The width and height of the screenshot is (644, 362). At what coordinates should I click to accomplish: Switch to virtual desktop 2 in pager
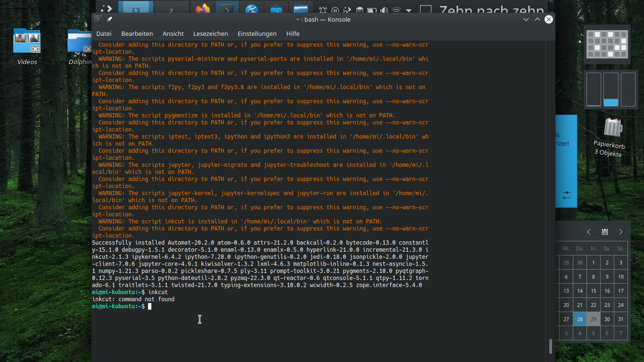[171, 10]
